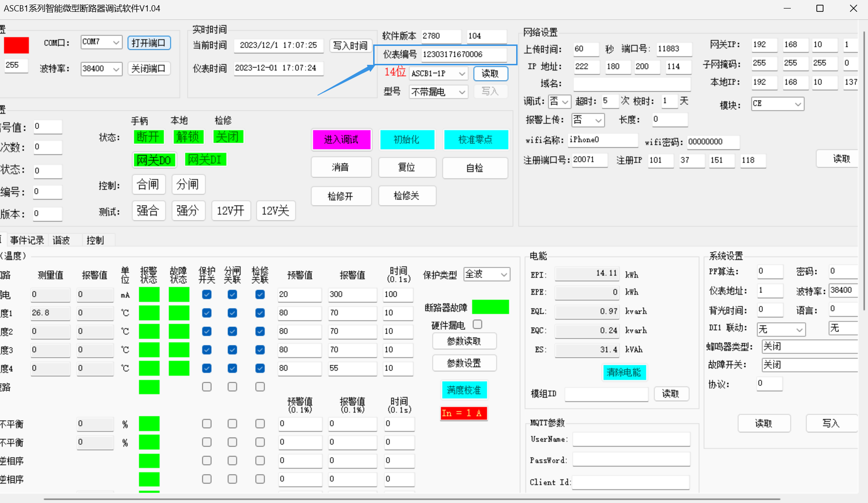
Task: Uncheck 保护开关 checkbox in 漏电 row
Action: click(207, 294)
